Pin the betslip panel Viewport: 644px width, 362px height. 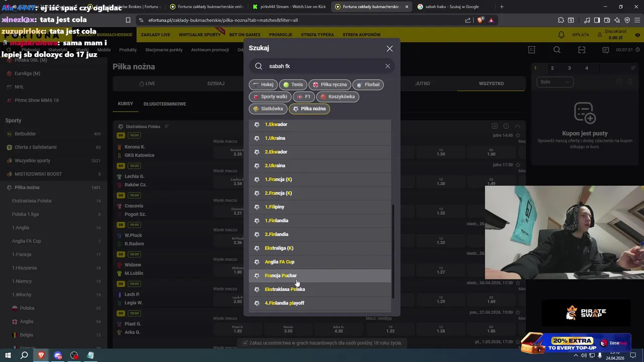click(633, 68)
